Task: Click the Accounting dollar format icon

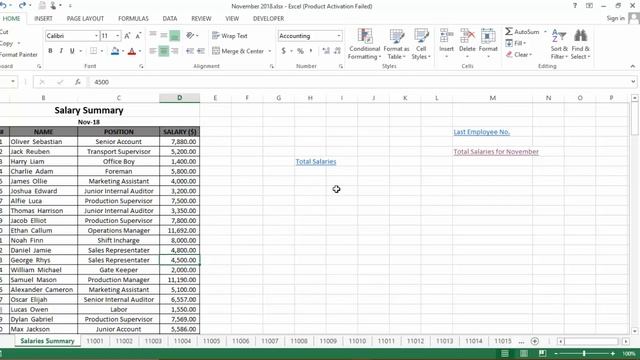Action: click(283, 51)
